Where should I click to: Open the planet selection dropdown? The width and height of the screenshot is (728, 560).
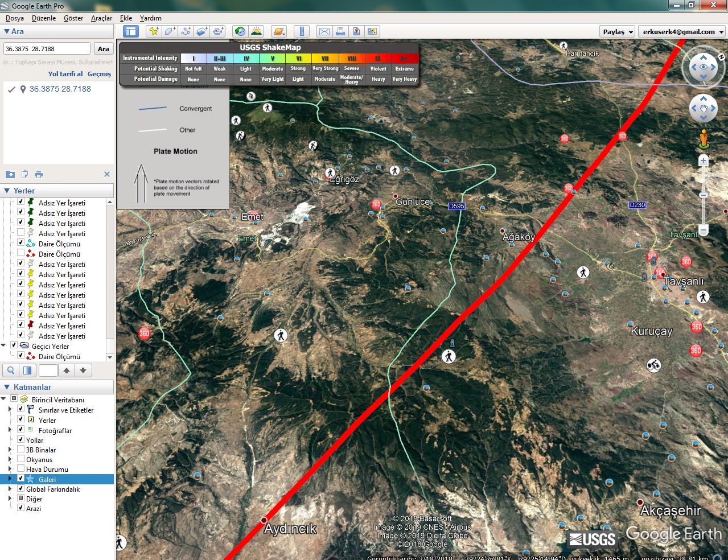coord(279,31)
